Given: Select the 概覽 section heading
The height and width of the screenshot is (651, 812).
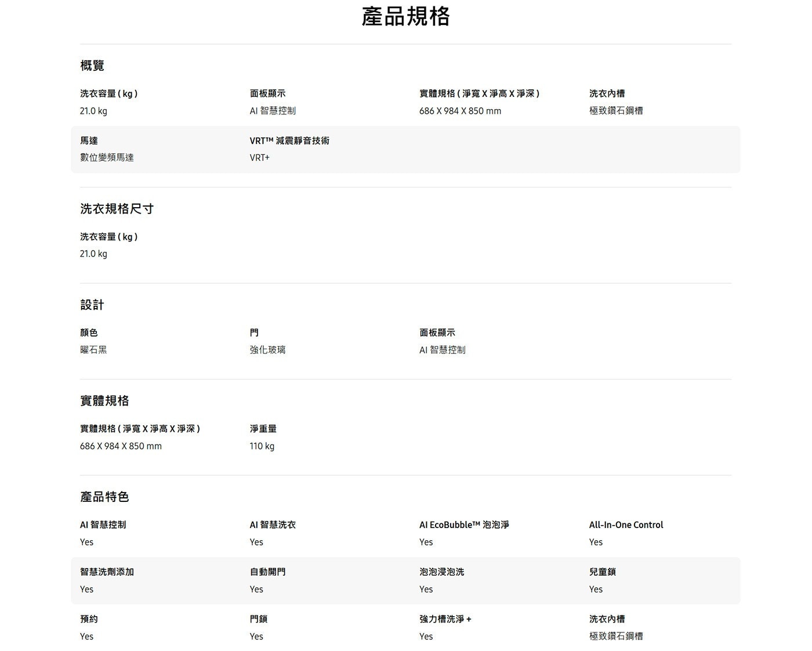Looking at the screenshot, I should 92,66.
